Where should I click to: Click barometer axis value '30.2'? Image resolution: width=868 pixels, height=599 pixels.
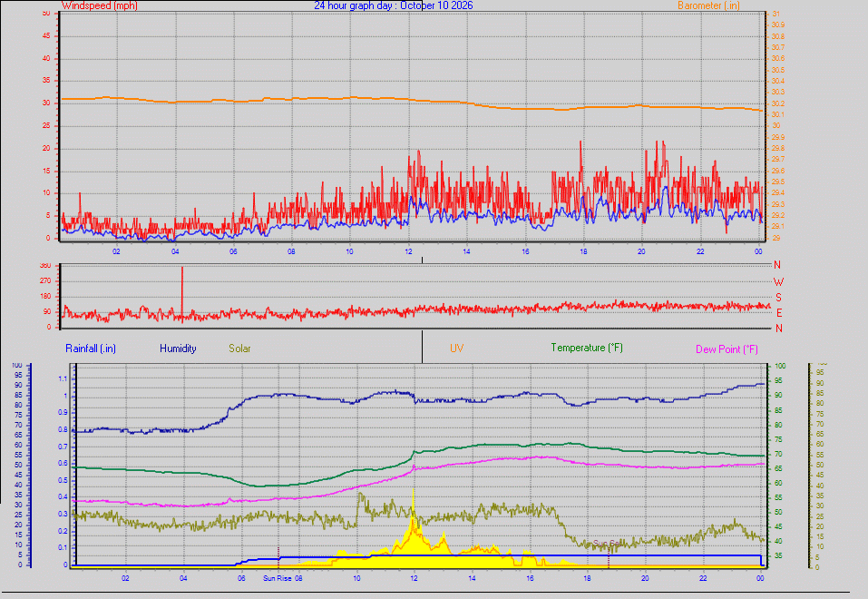click(x=778, y=103)
